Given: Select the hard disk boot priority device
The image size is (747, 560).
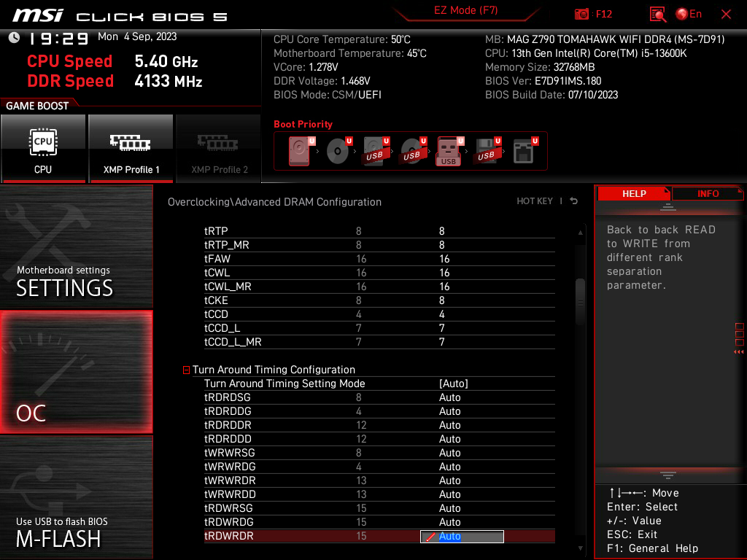Looking at the screenshot, I should click(300, 151).
